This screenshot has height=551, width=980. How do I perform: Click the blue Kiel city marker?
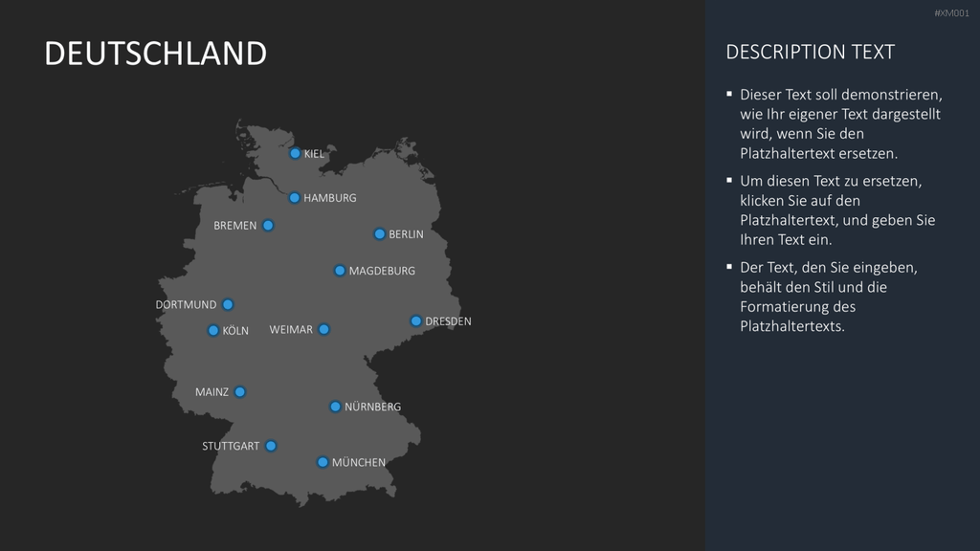(x=295, y=153)
